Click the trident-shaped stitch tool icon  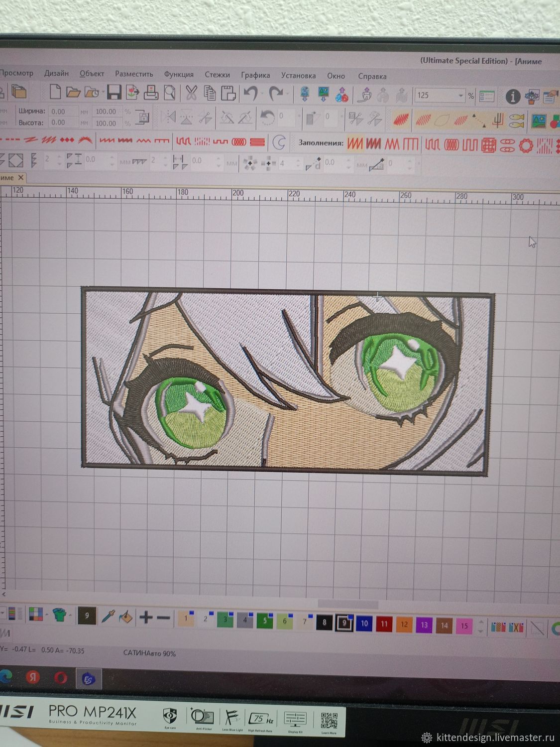coord(498,120)
